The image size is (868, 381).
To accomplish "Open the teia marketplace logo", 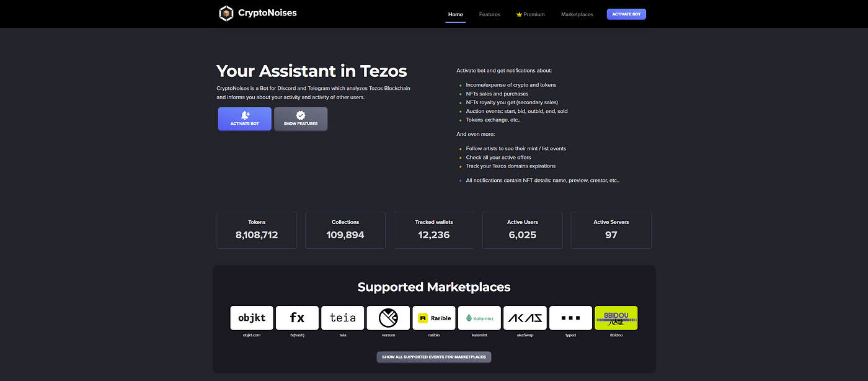I will tap(343, 318).
